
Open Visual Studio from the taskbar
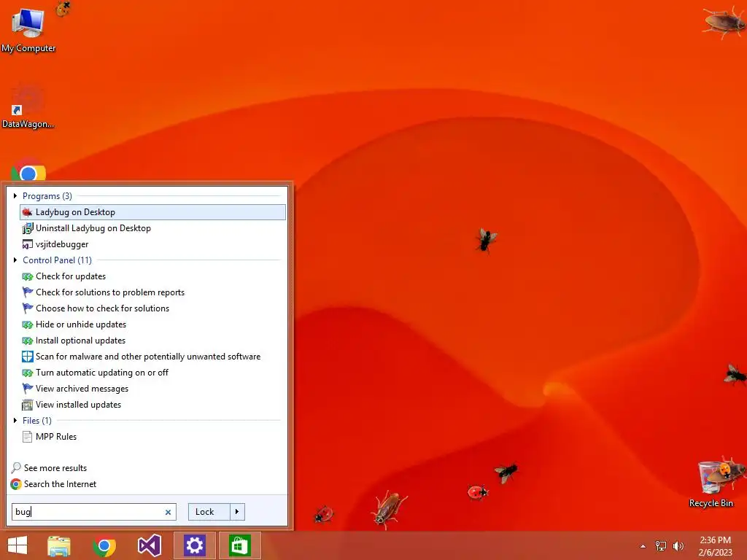coord(150,545)
